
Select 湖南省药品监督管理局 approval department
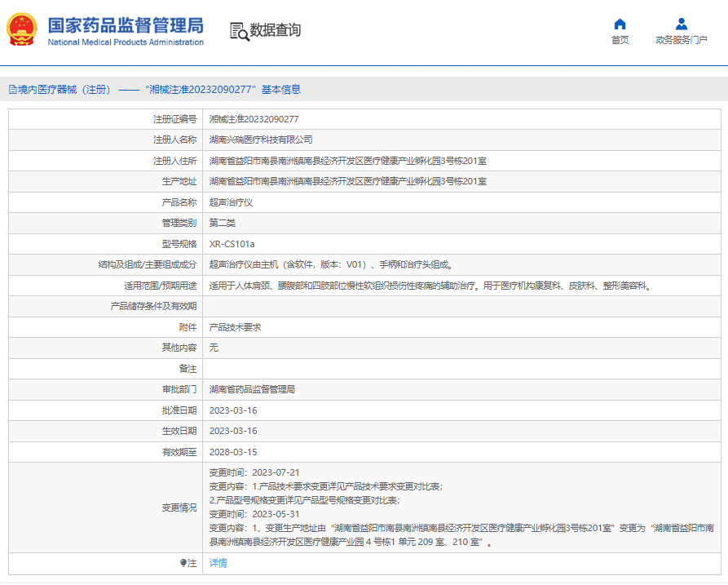coord(253,389)
